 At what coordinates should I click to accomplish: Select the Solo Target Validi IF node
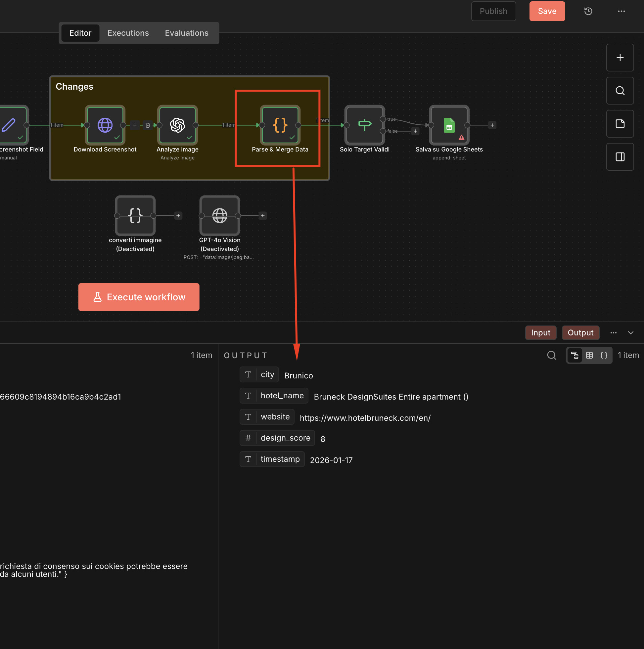click(364, 125)
